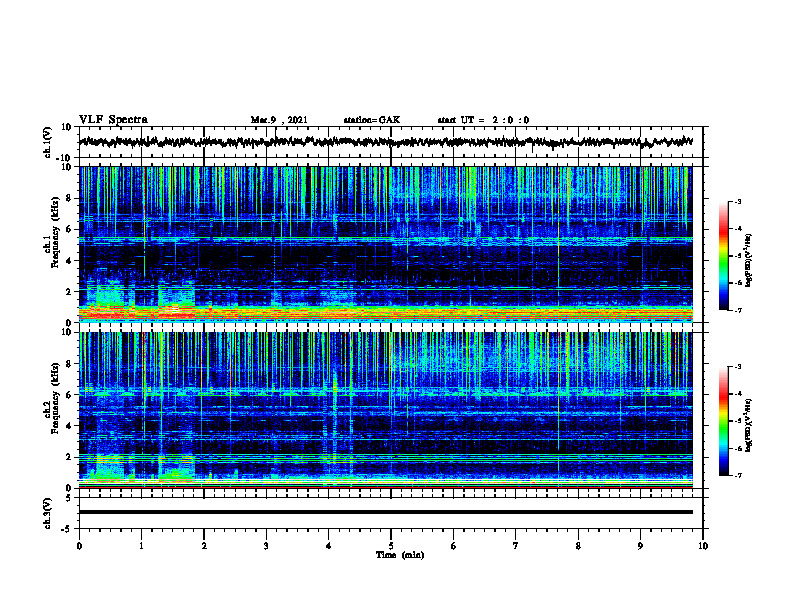Click the "VLF Spectra" title text
Image resolution: width=792 pixels, height=612 pixels.
113,120
